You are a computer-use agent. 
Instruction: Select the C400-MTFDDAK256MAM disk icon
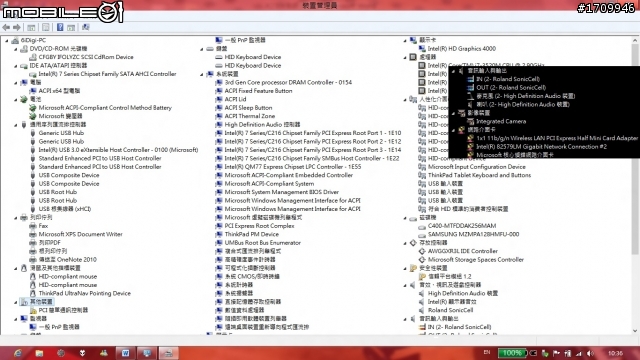(422, 226)
